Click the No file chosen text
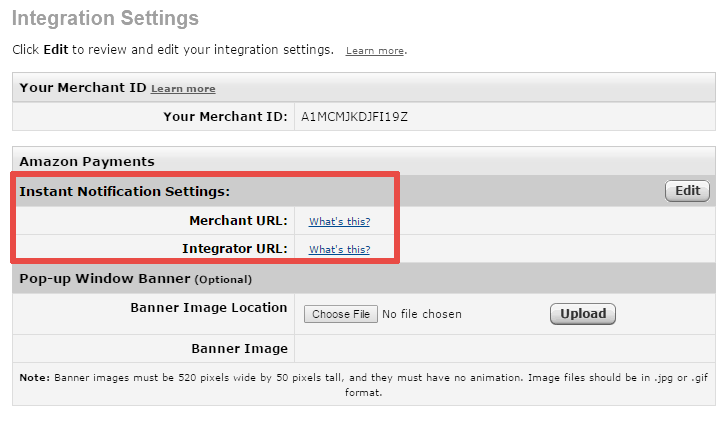This screenshot has height=422, width=726. click(x=422, y=314)
